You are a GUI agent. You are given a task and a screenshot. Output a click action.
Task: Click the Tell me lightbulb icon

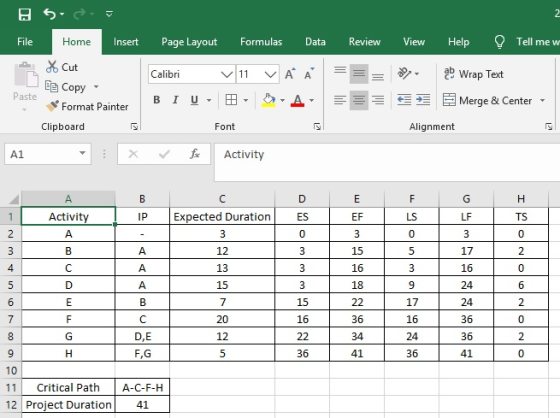click(x=499, y=42)
